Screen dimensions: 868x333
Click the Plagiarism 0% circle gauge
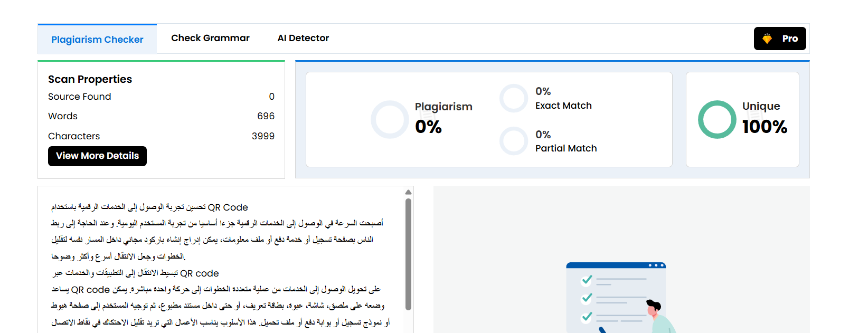coord(390,120)
